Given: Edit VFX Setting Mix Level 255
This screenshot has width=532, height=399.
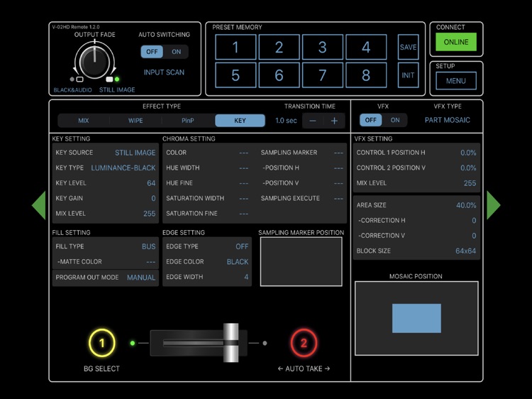Looking at the screenshot, I should 470,183.
